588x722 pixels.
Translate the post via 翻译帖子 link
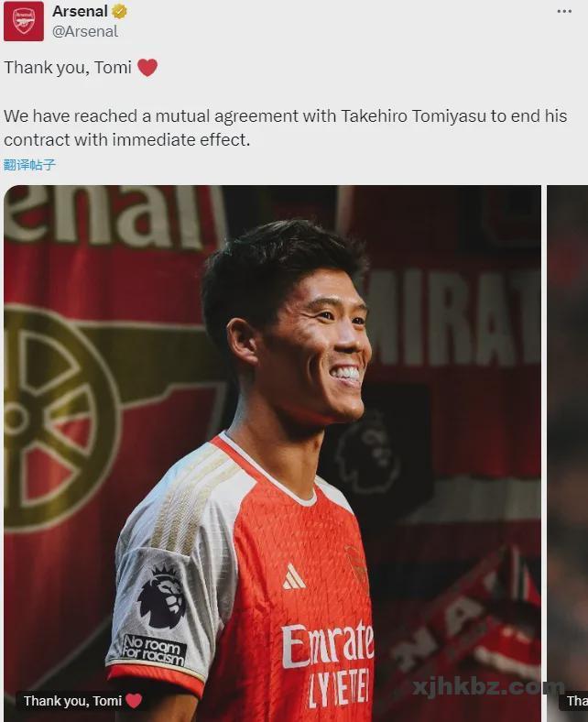[x=29, y=165]
